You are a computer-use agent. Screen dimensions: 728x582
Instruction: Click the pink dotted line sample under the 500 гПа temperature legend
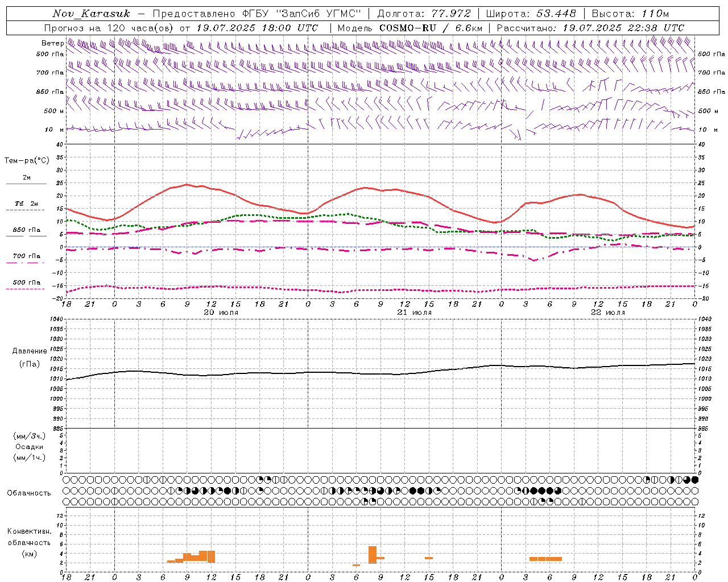coord(26,289)
